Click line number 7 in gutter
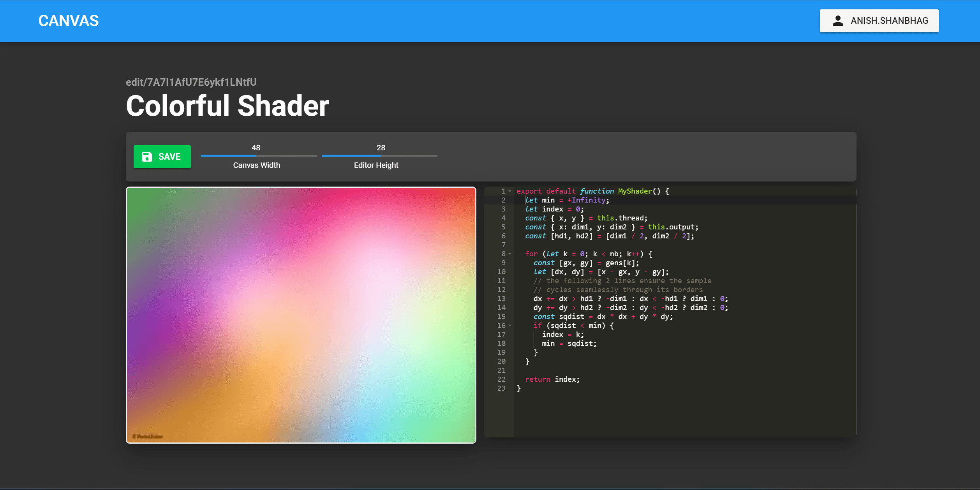The width and height of the screenshot is (980, 490). click(x=504, y=245)
